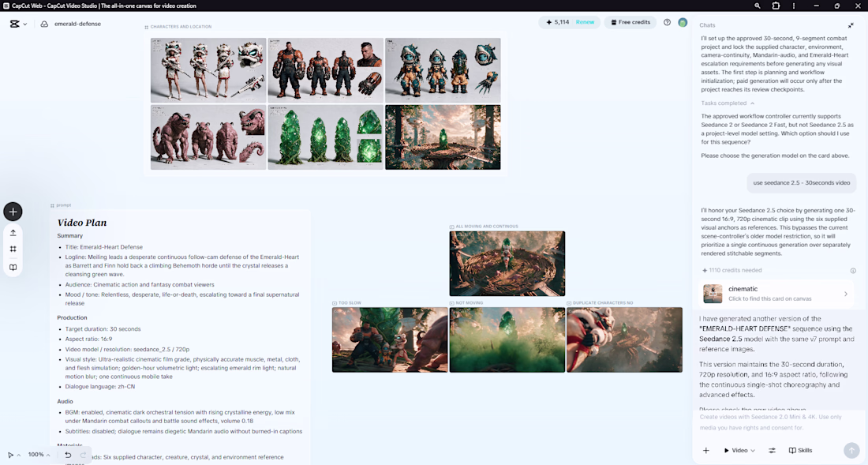Viewport: 868px width, 465px height.
Task: Open the CapCut logo menu
Action: tap(17, 24)
